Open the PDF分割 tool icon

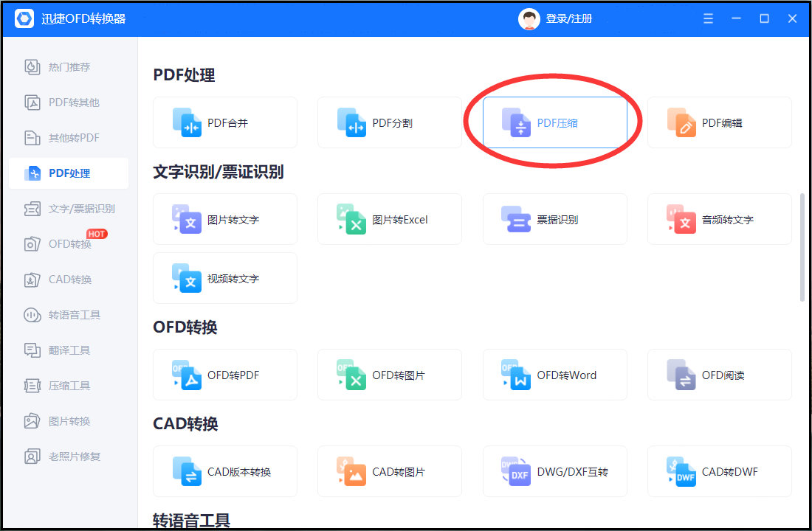[x=351, y=122]
